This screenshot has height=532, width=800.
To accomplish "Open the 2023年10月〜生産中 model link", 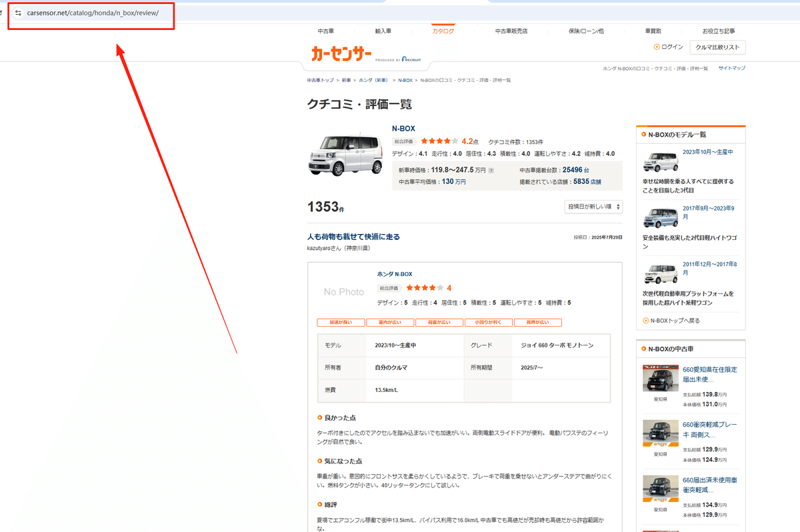I will (708, 152).
